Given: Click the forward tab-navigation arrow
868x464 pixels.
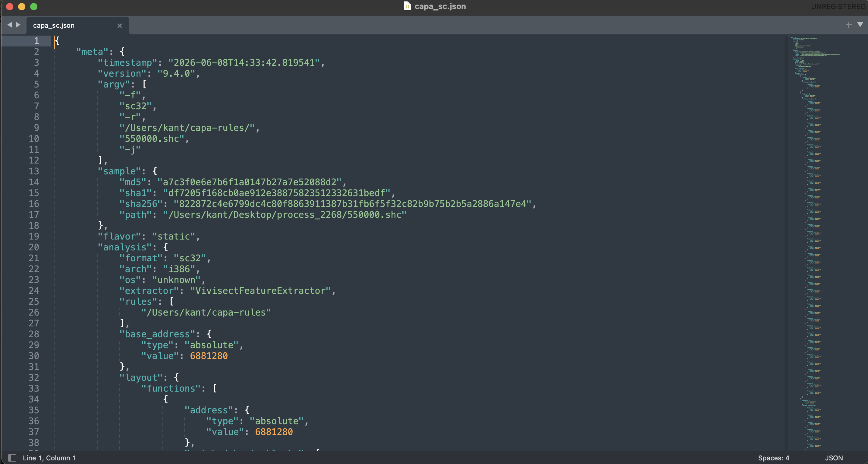Looking at the screenshot, I should tap(18, 25).
